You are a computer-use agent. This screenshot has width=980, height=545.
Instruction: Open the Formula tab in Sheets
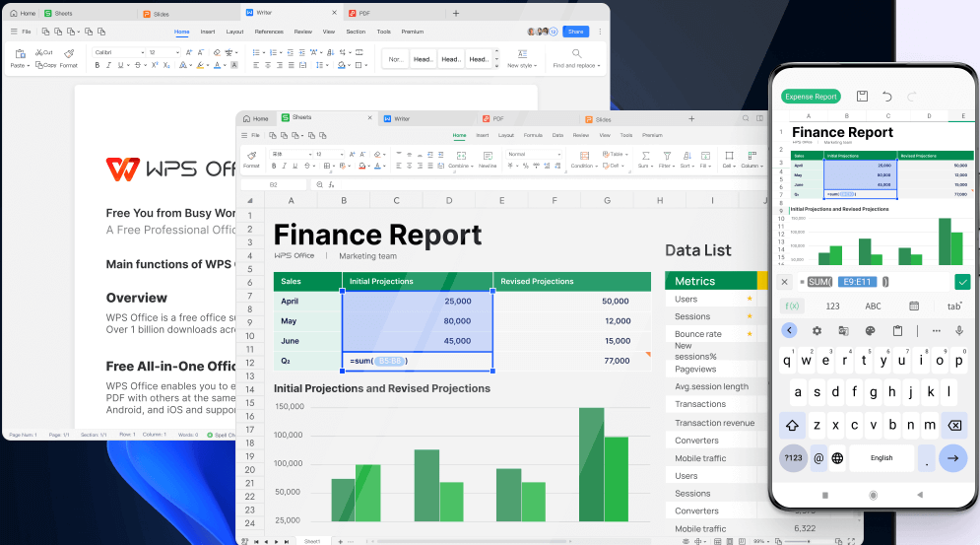[533, 135]
